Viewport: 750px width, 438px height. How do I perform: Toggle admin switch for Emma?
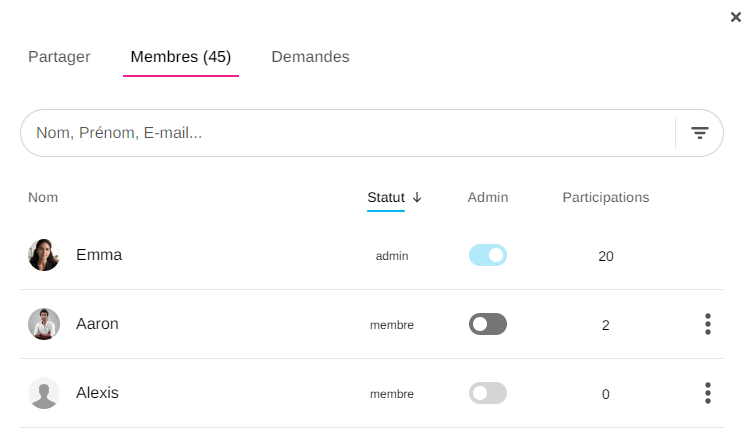point(488,255)
